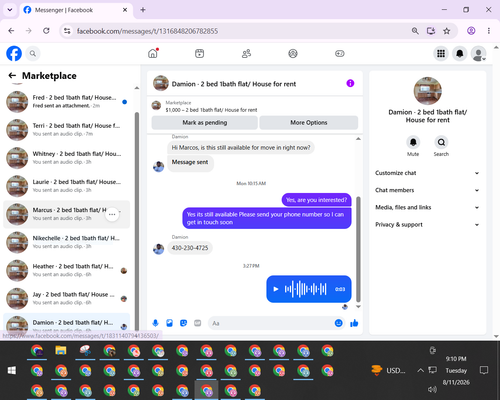Open Chrome three-dot menu
The width and height of the screenshot is (500, 400).
489,31
